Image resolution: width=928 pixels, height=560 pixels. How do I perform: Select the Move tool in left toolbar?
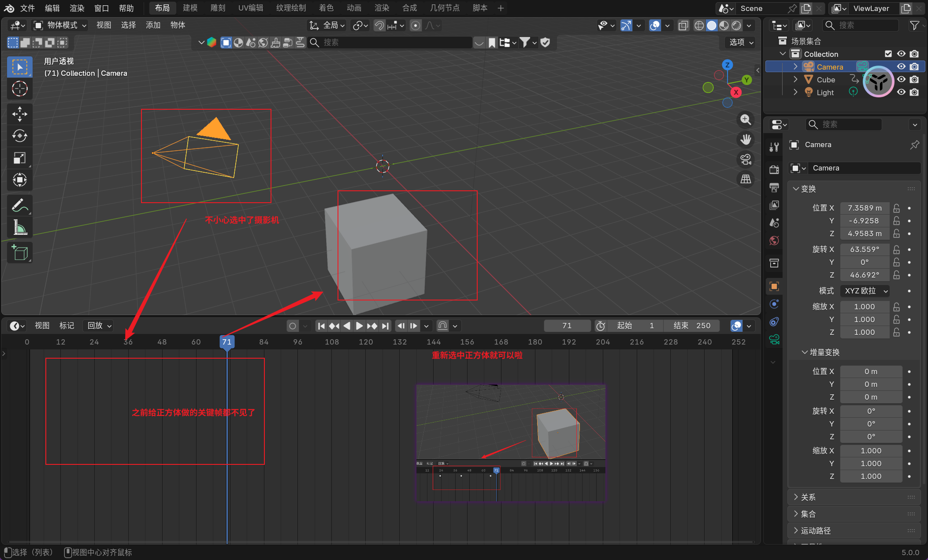coord(19,114)
